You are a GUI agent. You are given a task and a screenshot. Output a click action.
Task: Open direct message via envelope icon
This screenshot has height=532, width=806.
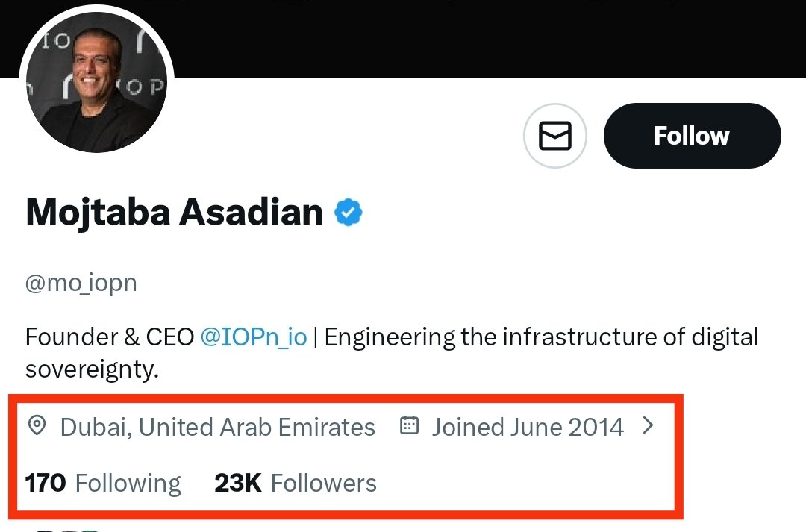coord(555,137)
